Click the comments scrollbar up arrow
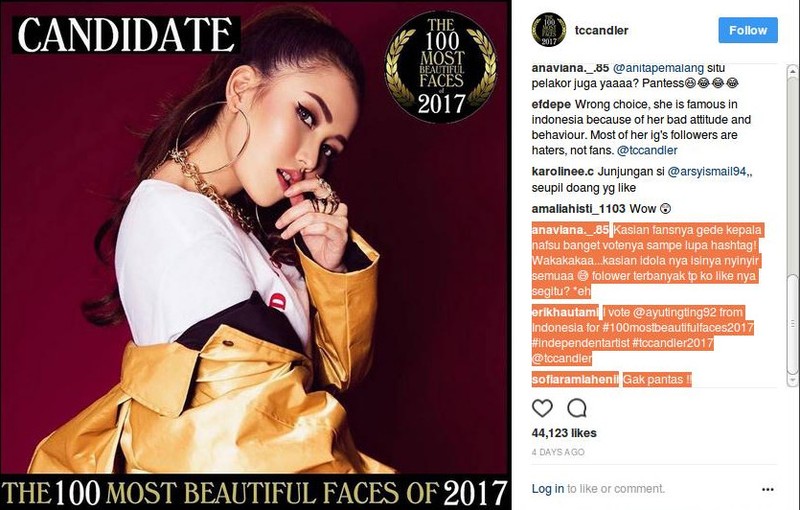This screenshot has height=510, width=800. point(792,71)
